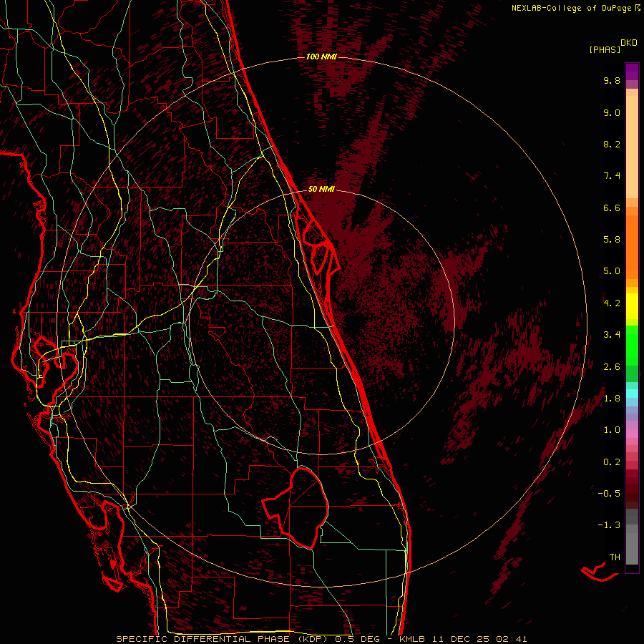
Task: Click the 0.5 DEG elevation text in the footer
Action: tap(358, 639)
